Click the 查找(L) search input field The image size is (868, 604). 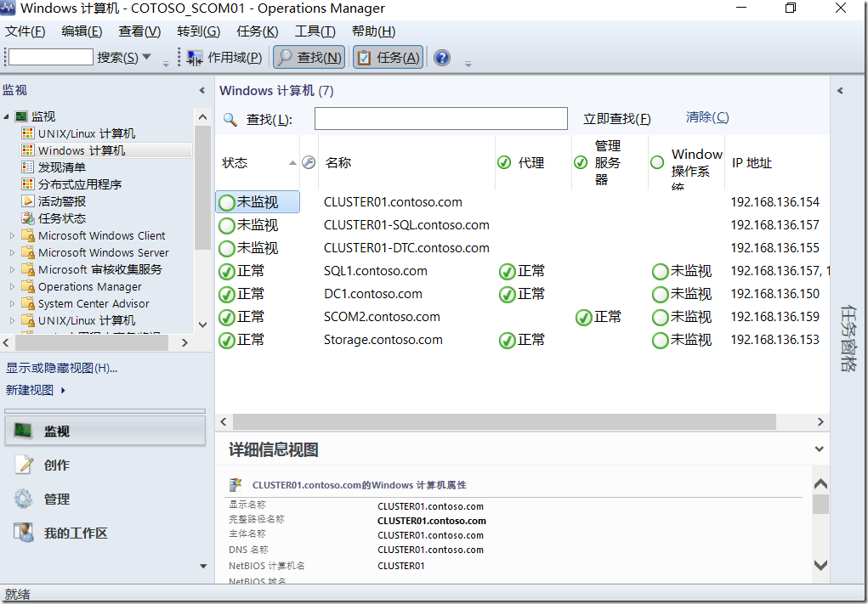click(441, 118)
